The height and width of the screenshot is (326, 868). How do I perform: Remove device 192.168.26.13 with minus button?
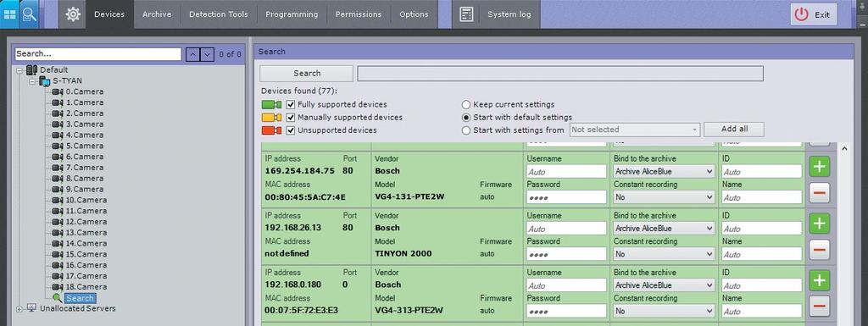tap(820, 251)
